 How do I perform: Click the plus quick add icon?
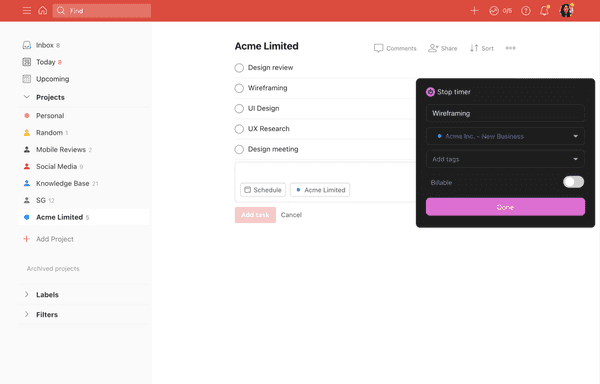474,11
